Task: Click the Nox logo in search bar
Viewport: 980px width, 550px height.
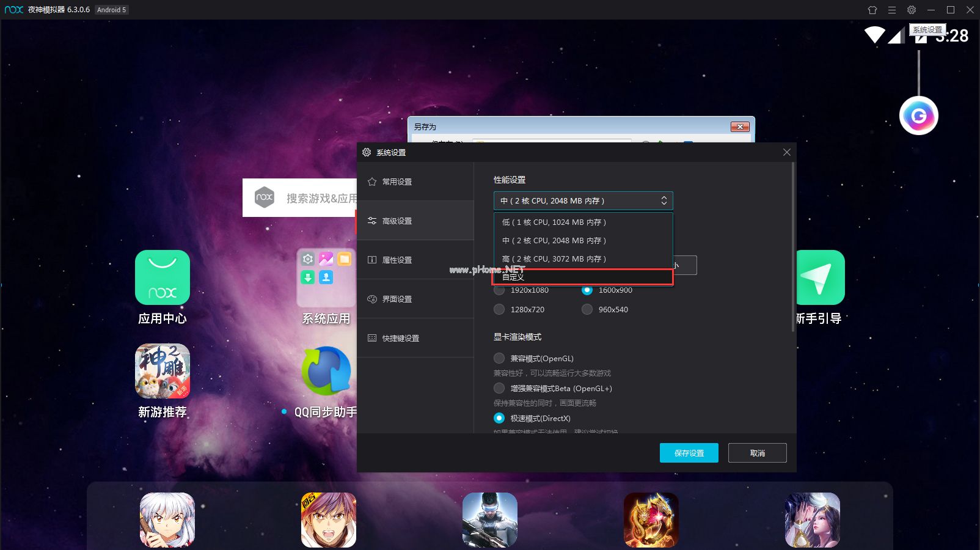Action: [x=265, y=197]
